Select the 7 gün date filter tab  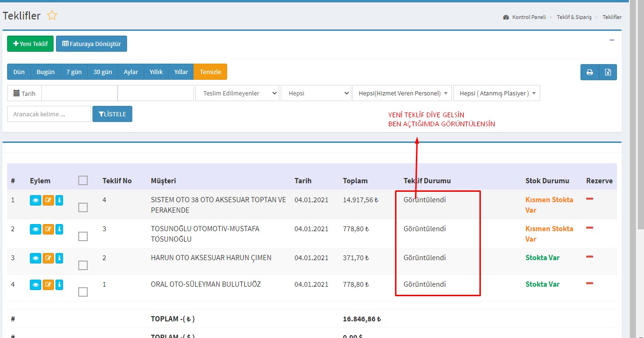pos(74,72)
